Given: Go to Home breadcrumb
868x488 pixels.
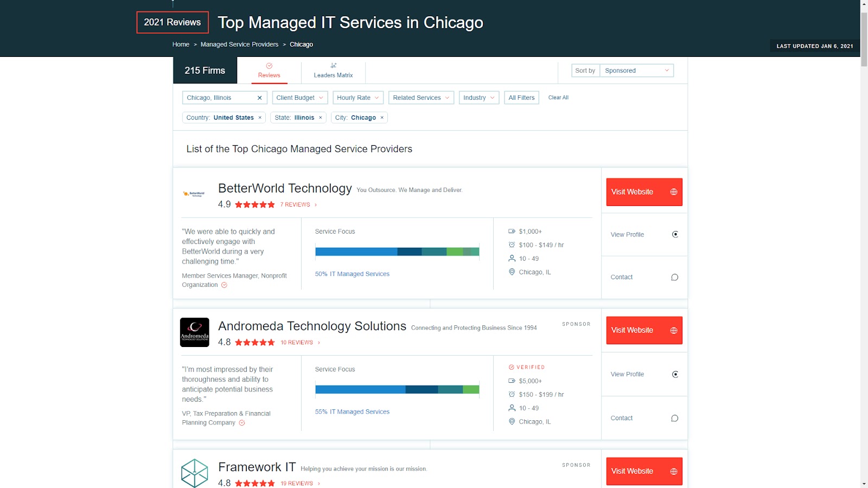Looking at the screenshot, I should [x=181, y=44].
